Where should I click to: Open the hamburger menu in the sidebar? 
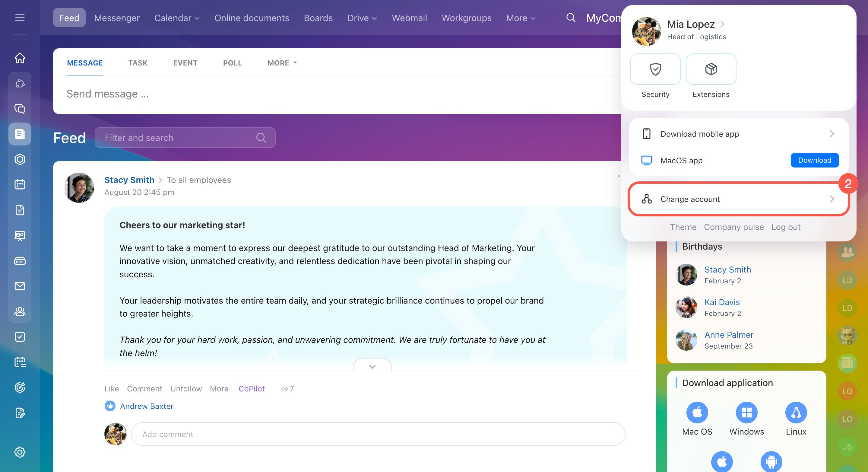20,18
